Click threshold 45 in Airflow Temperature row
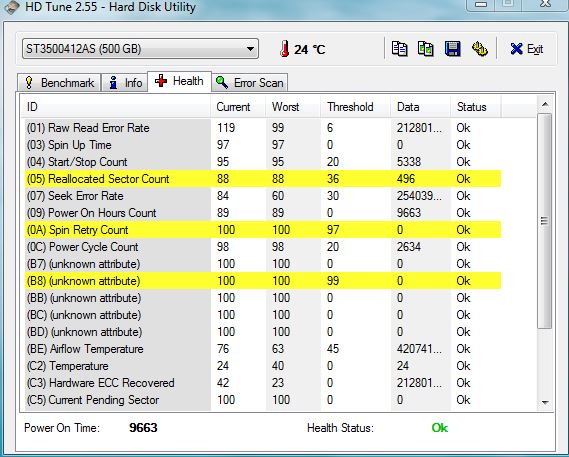 click(x=333, y=349)
